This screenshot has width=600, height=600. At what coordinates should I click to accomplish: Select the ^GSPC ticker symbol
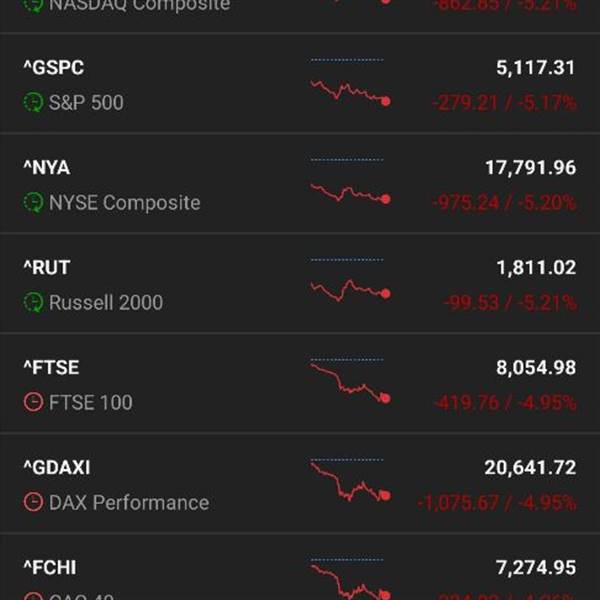point(54,68)
